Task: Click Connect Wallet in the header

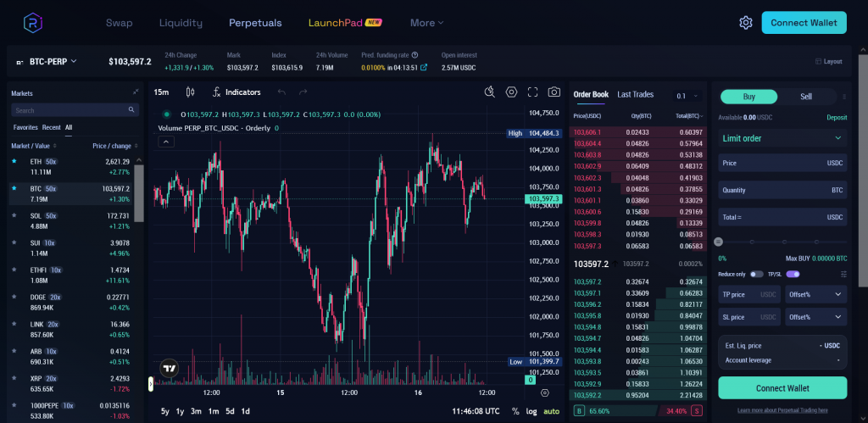Action: coord(804,23)
